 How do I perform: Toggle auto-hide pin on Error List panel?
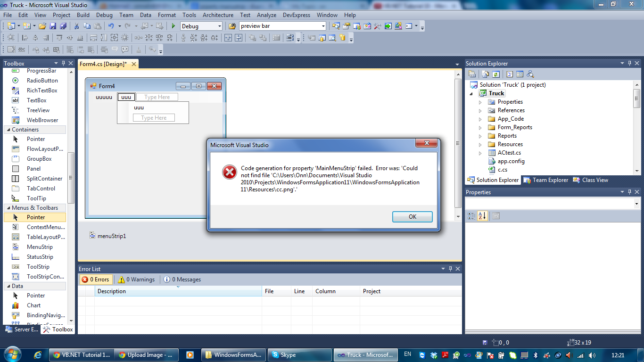[450, 269]
